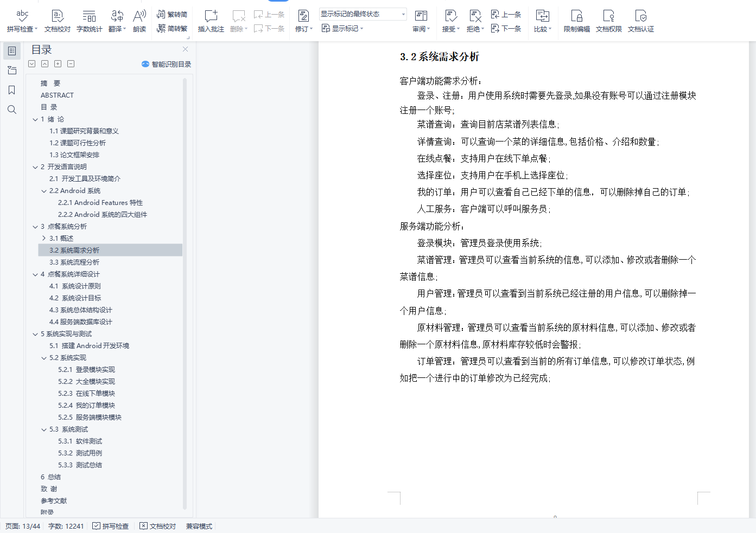Go to 5.3.2 测试用例 heading
The image size is (756, 533).
(x=80, y=453)
